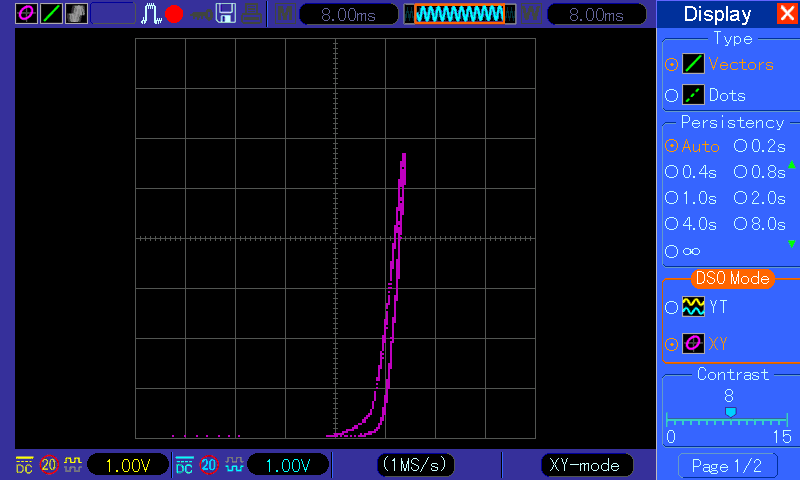Click channel 1 yellow 20 bandwidth limit icon

point(49,465)
